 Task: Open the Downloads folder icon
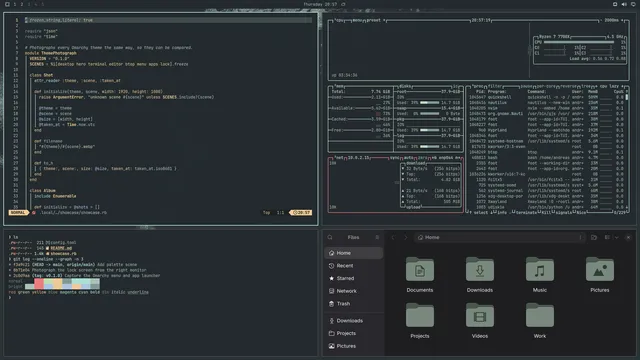click(x=480, y=269)
